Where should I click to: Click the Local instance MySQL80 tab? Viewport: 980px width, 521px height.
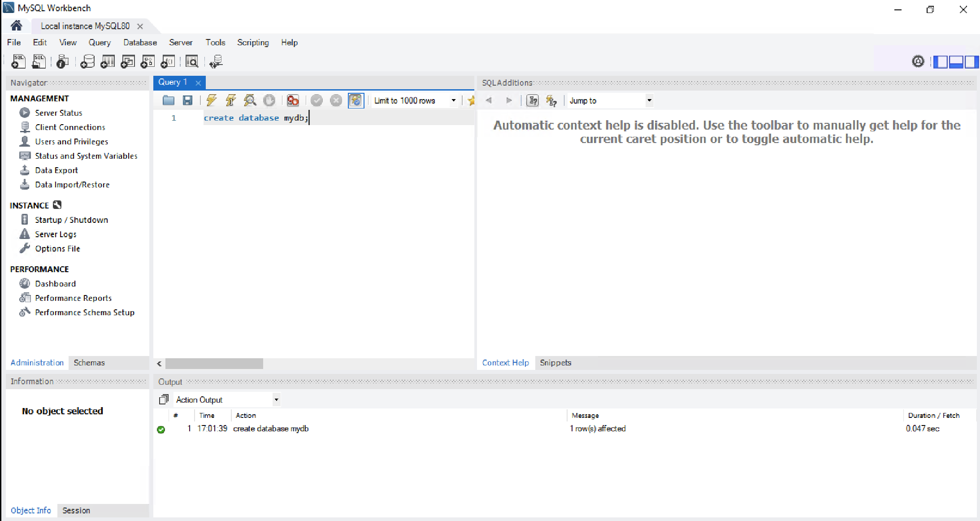pyautogui.click(x=85, y=26)
